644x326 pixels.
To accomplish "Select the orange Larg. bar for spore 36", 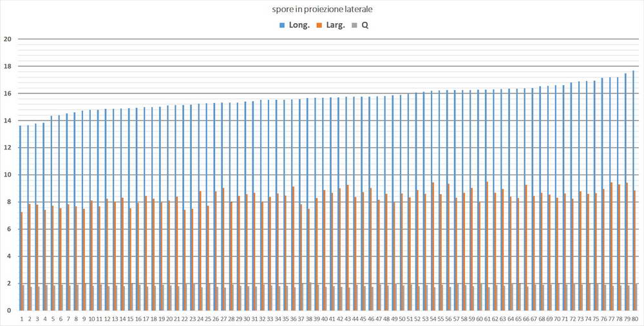I will pos(293,248).
